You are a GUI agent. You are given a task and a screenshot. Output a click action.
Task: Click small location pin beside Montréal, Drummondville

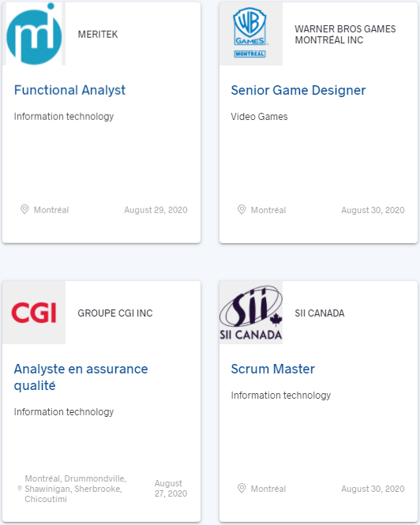click(20, 489)
